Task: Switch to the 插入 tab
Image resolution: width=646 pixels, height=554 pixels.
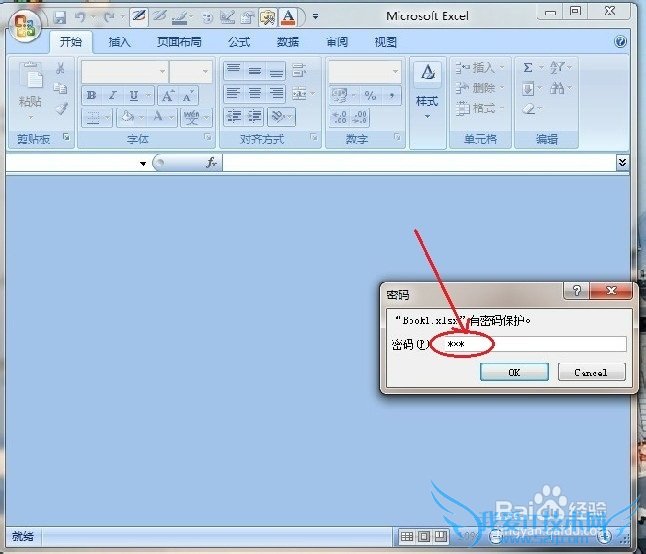Action: coord(119,42)
